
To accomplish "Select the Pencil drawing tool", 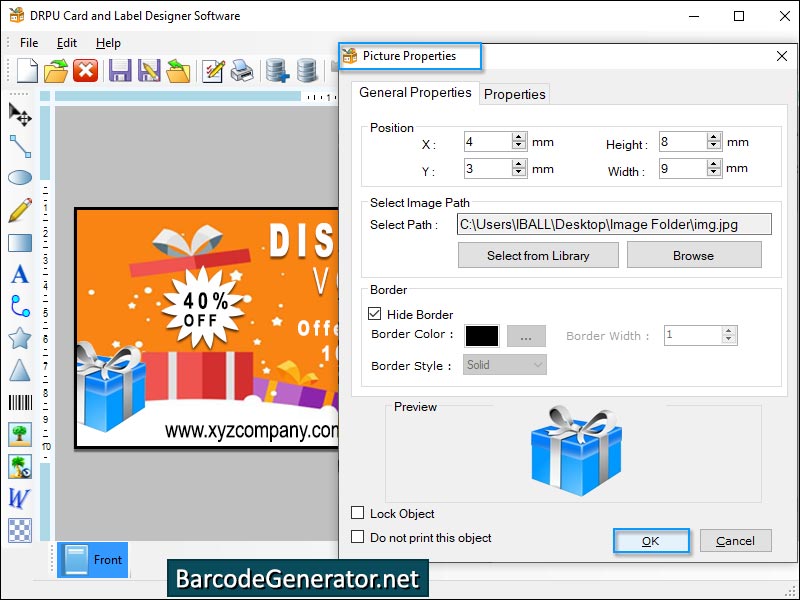I will tap(20, 210).
